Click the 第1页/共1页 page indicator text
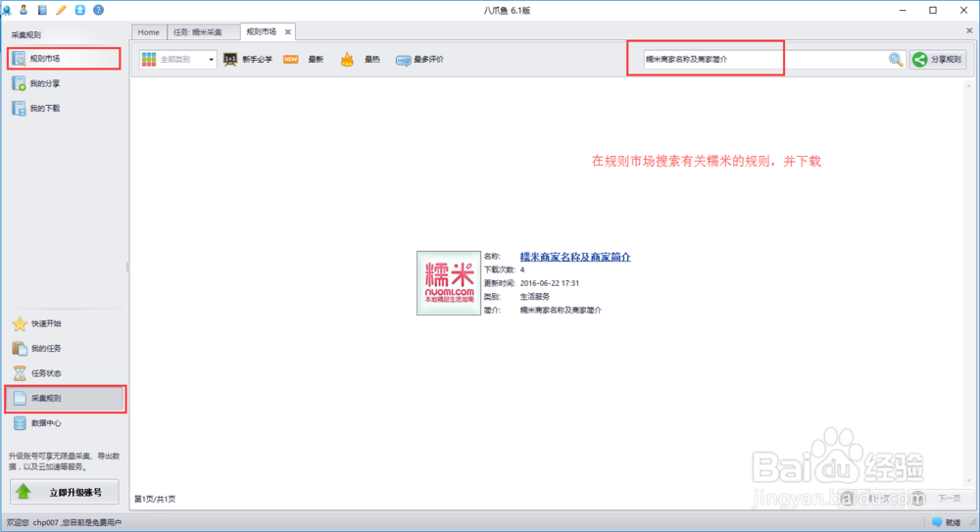This screenshot has width=980, height=532. (x=155, y=499)
